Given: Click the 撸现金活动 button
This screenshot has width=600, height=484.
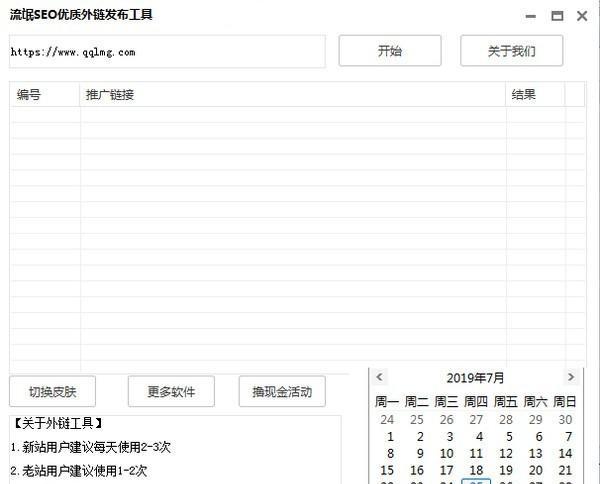Looking at the screenshot, I should point(282,391).
